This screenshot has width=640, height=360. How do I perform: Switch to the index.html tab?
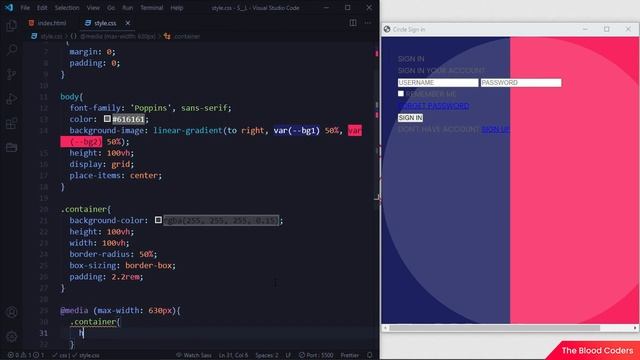[x=47, y=23]
